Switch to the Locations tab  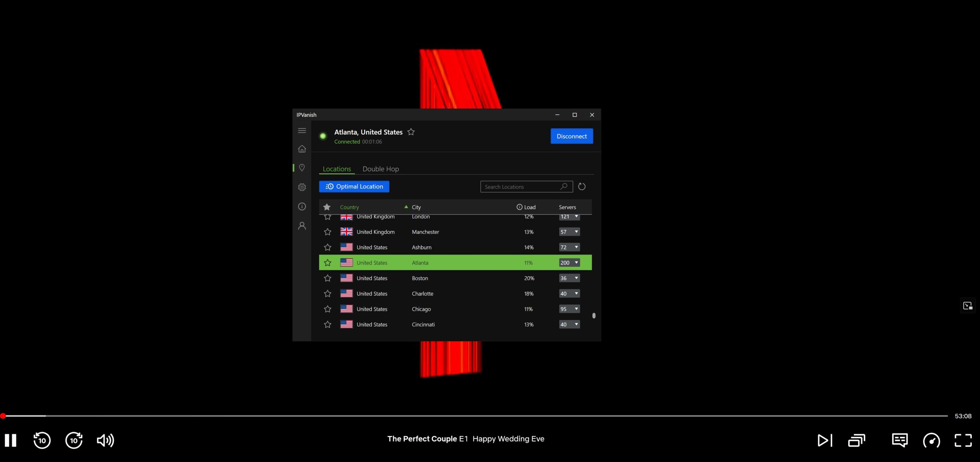tap(336, 169)
